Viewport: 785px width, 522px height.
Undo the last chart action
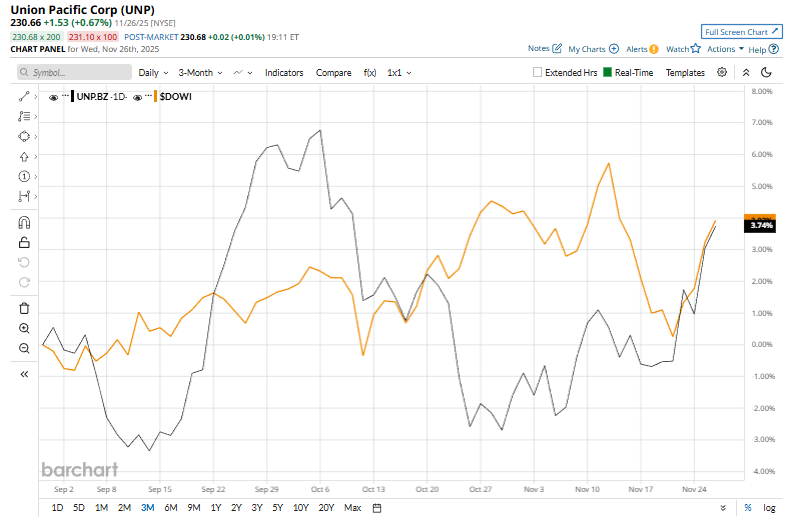click(x=24, y=262)
